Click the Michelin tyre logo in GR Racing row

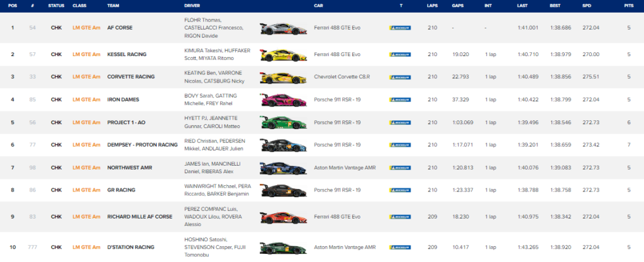coord(400,190)
